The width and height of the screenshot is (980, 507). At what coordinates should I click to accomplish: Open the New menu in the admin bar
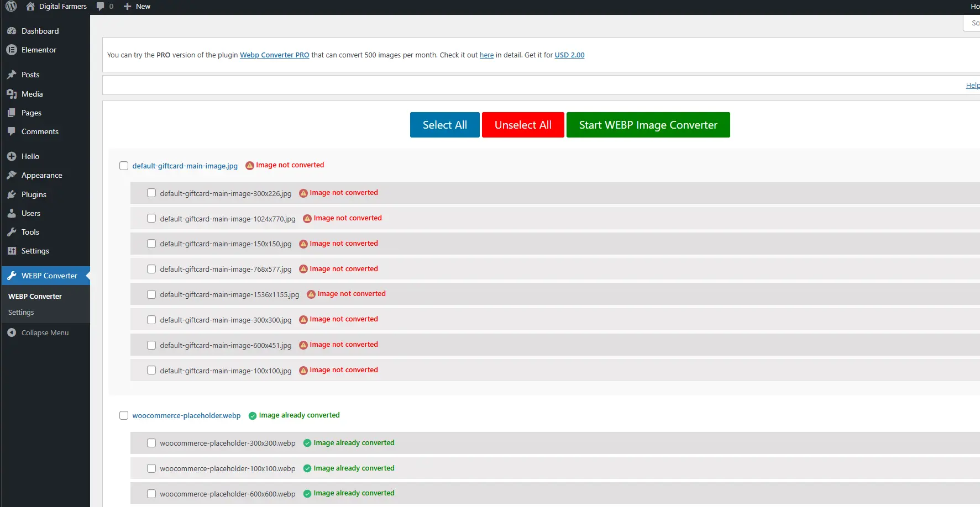[137, 6]
